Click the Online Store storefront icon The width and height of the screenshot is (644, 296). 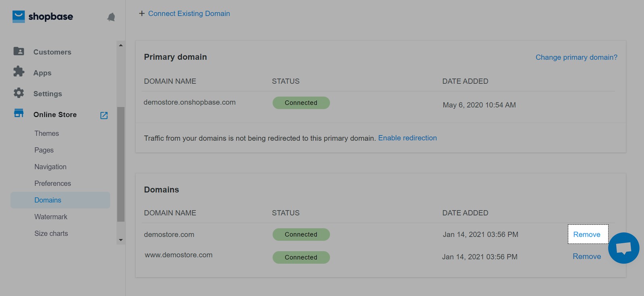click(19, 113)
